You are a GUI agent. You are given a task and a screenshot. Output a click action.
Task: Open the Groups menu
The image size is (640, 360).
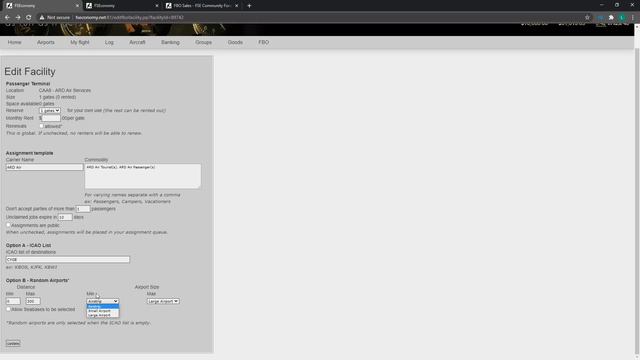[203, 42]
